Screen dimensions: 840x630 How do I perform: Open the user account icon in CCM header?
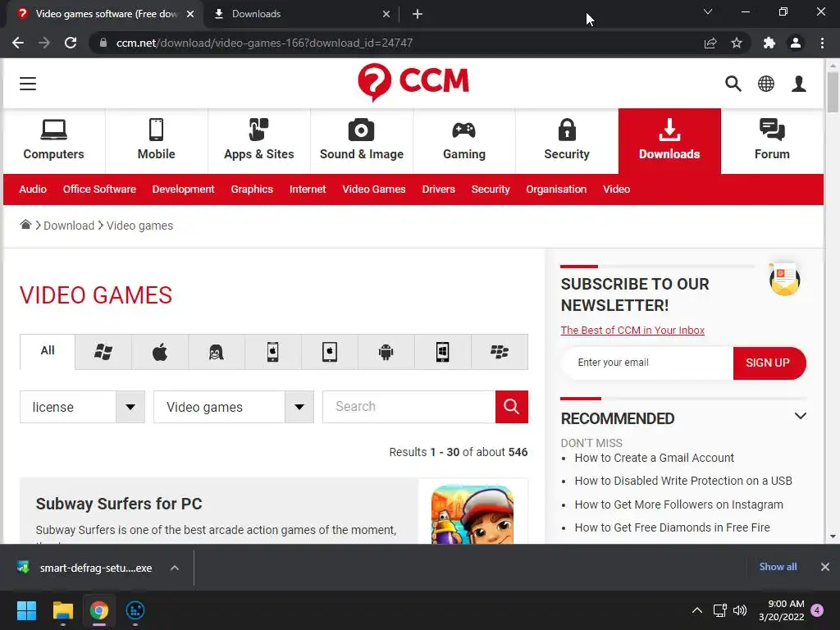coord(799,84)
